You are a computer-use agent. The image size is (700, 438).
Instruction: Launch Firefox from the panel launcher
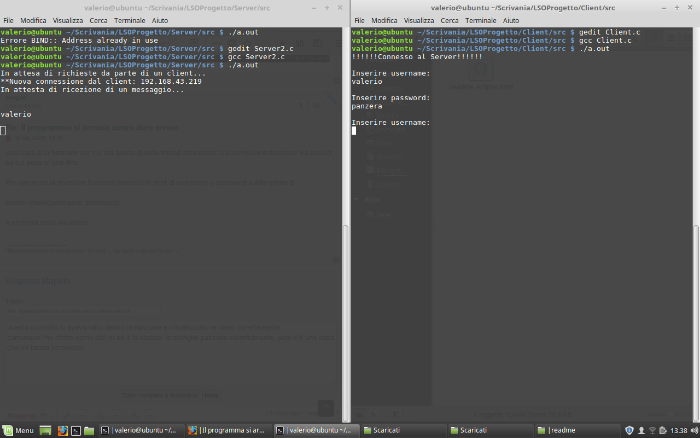[62, 430]
